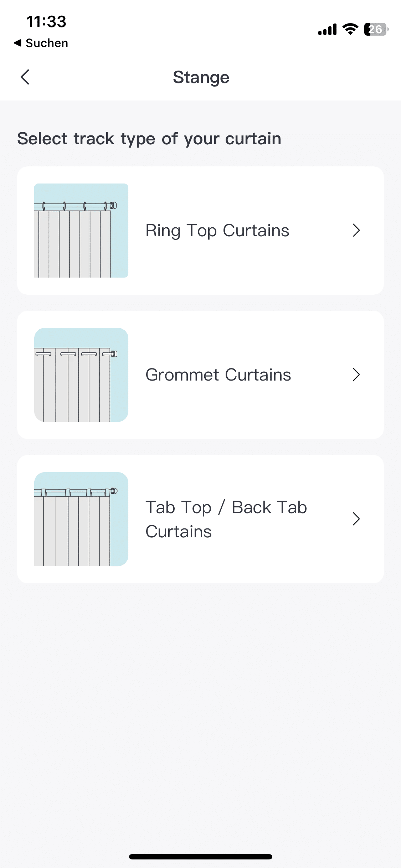Tap the Wi-Fi status icon

350,29
